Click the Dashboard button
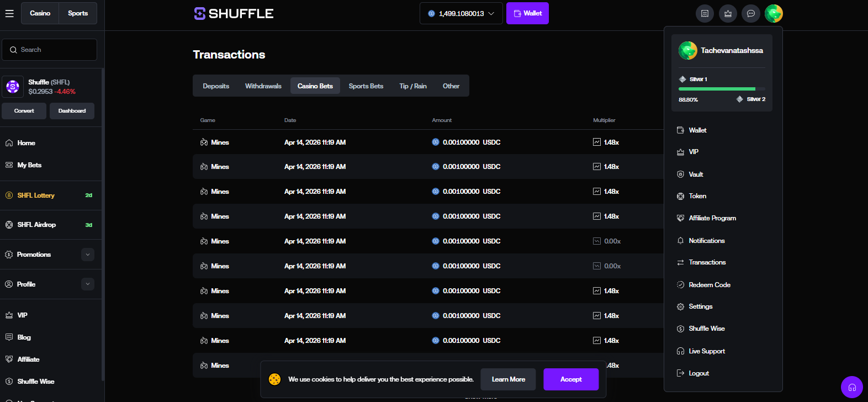This screenshot has height=402, width=868. click(x=72, y=111)
